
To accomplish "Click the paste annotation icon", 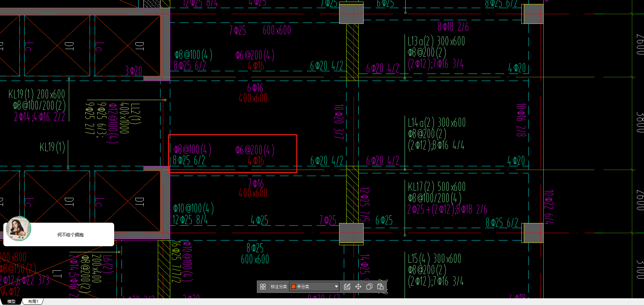I will [380, 287].
